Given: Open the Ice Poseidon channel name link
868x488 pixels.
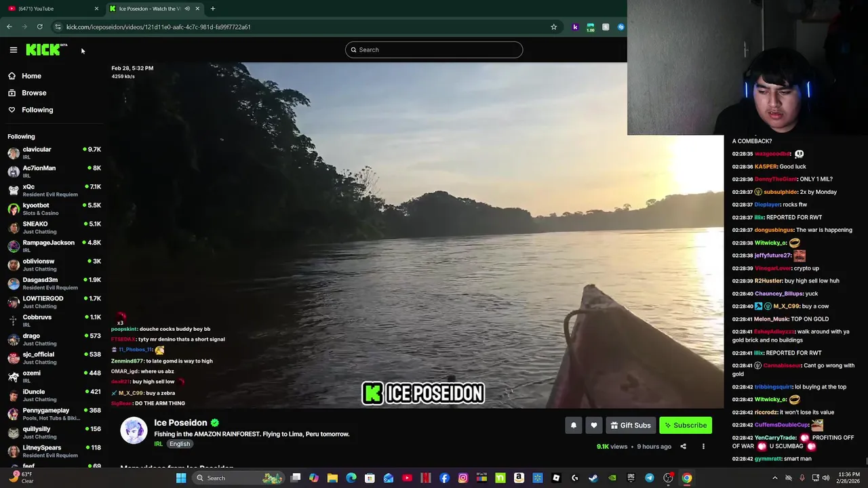Looking at the screenshot, I should pos(180,423).
